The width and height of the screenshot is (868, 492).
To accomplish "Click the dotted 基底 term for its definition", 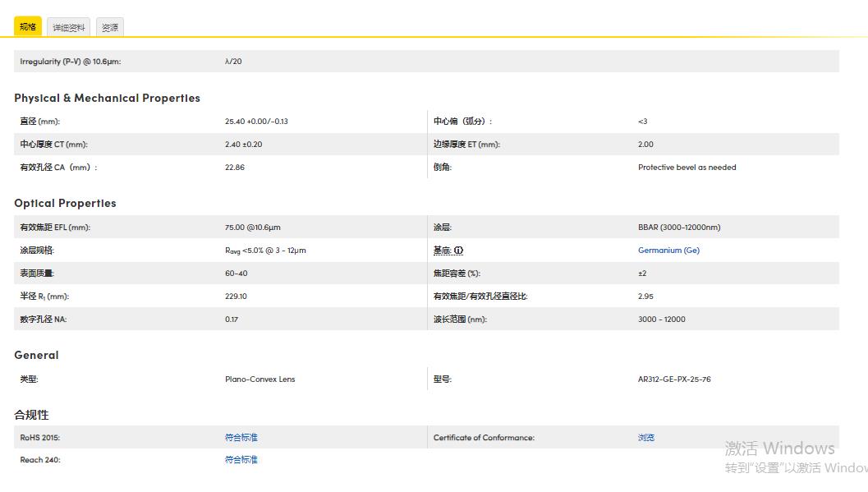I will tap(443, 250).
